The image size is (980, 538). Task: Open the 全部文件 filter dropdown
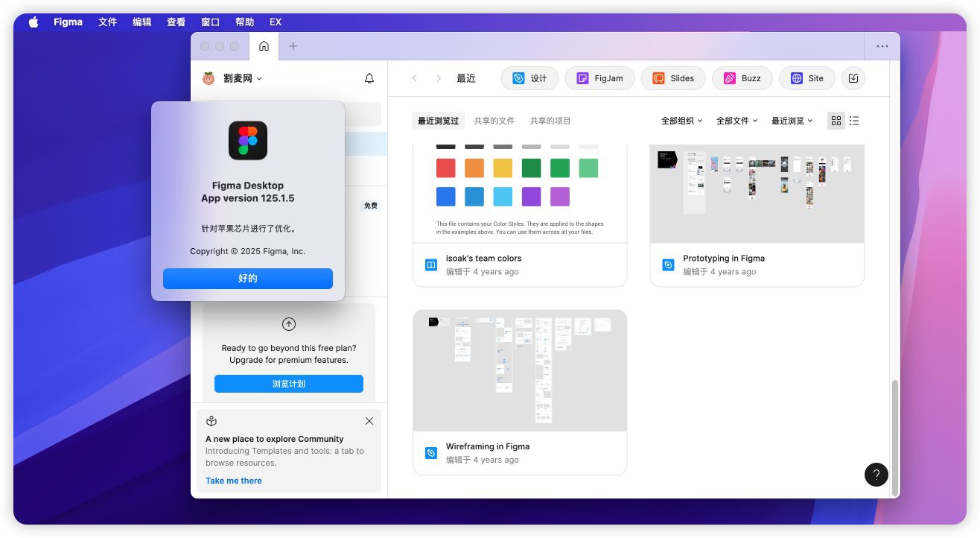pyautogui.click(x=736, y=121)
